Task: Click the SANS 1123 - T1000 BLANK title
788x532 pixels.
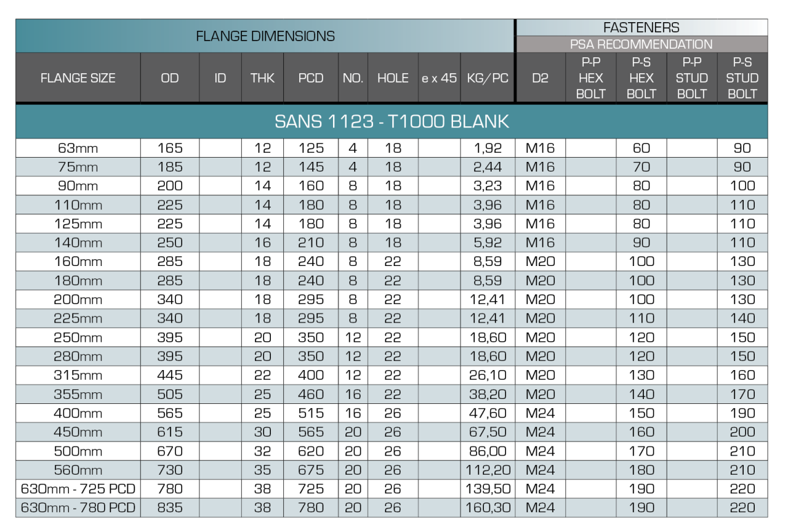Action: pyautogui.click(x=392, y=121)
